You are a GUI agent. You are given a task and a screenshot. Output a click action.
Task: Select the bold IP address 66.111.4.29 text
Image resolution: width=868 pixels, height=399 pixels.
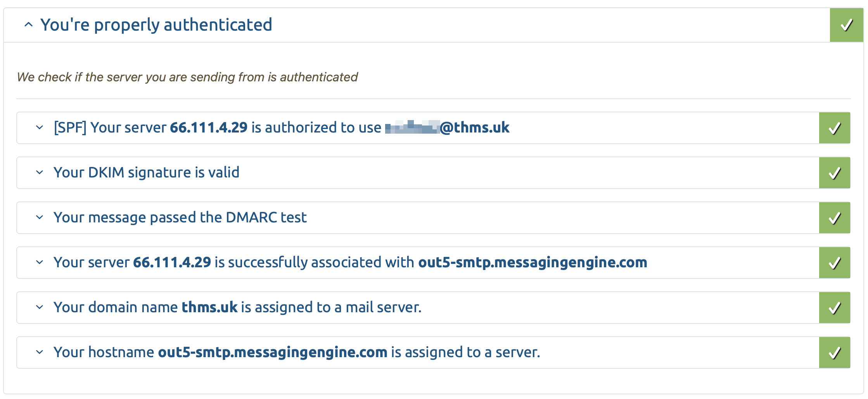click(209, 128)
